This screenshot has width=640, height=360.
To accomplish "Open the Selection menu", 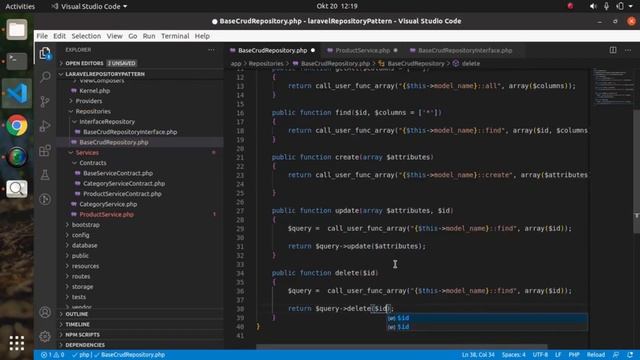I will click(x=86, y=36).
